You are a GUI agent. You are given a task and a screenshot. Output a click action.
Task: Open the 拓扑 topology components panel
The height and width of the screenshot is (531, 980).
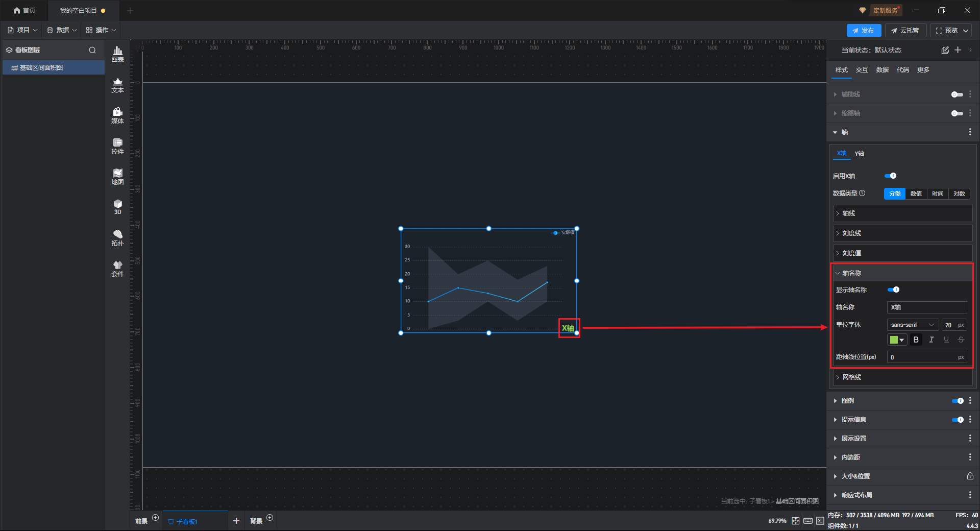(117, 238)
